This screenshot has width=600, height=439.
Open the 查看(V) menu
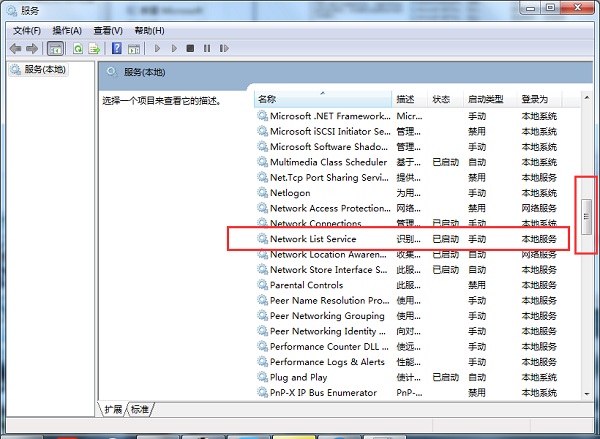(x=108, y=30)
